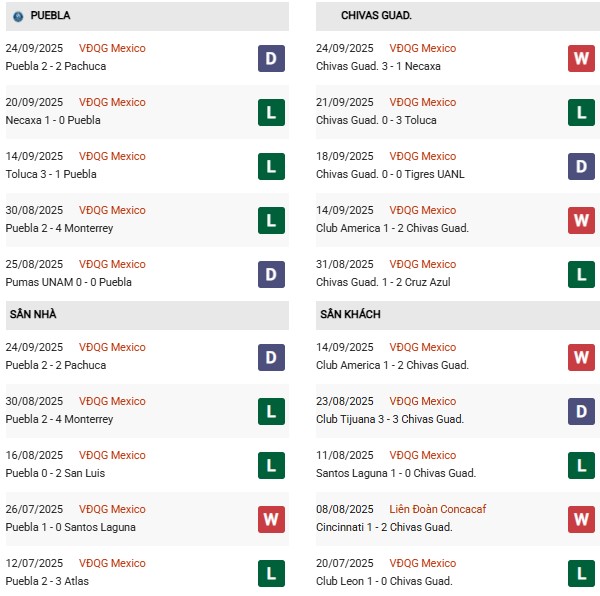
Task: Click L badge for Puebla 2-3 Atlas
Action: tap(271, 573)
